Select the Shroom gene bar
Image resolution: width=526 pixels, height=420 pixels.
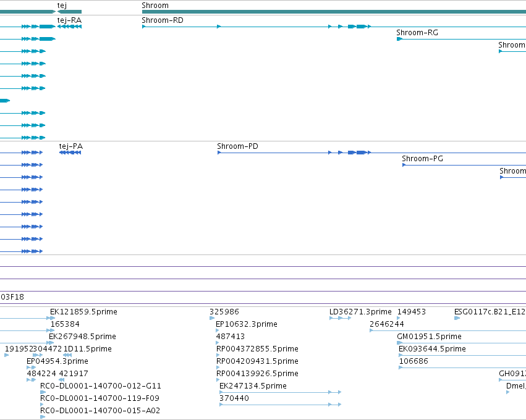coord(334,12)
